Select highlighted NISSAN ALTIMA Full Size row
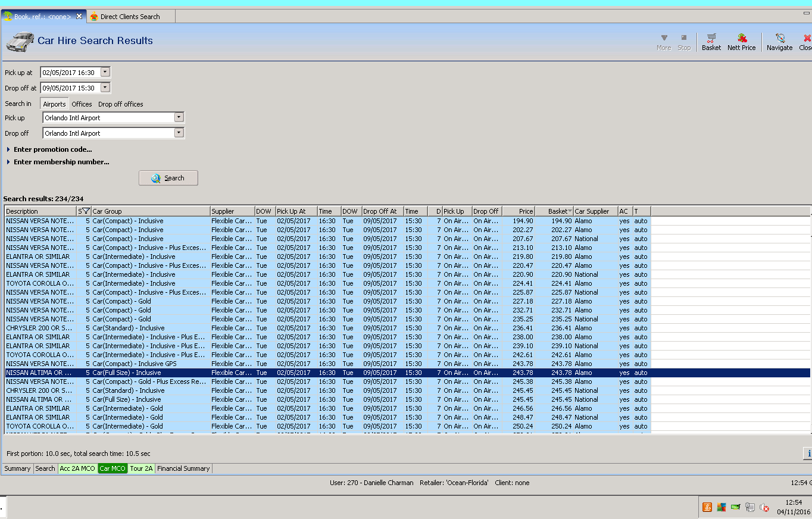The height and width of the screenshot is (519, 812). coord(407,373)
